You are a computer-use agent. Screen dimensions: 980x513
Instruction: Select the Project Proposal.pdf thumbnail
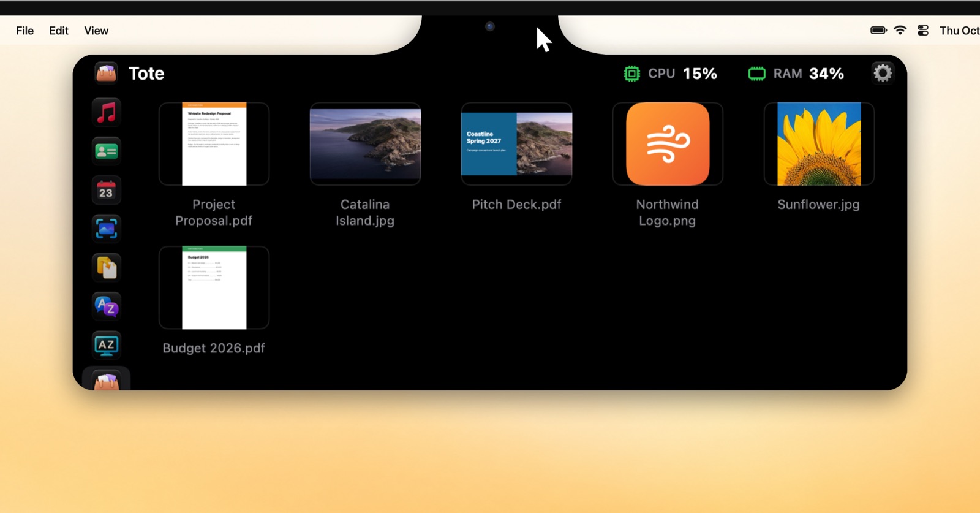point(214,144)
